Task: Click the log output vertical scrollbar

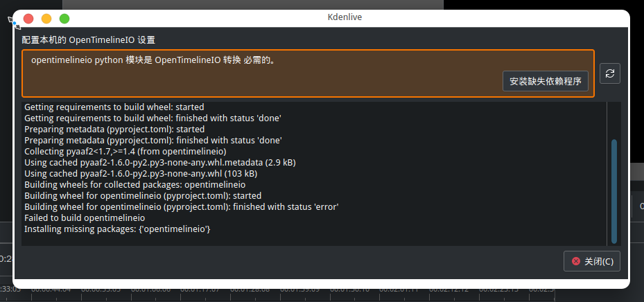Action: coord(614,191)
